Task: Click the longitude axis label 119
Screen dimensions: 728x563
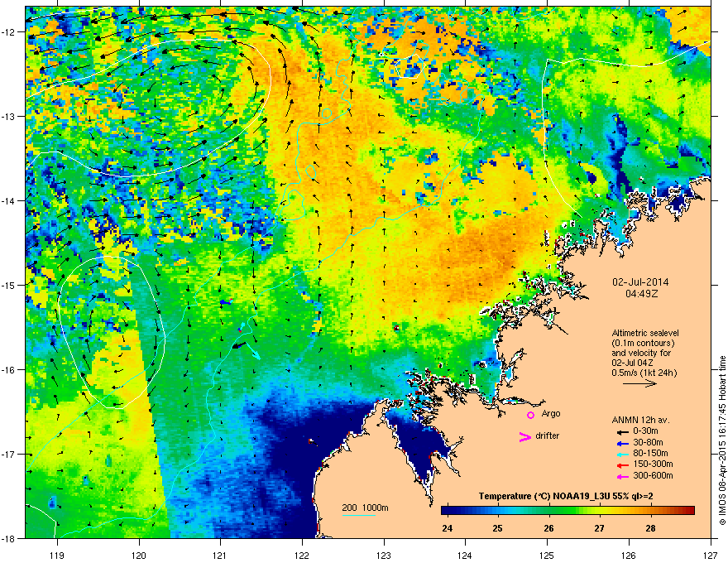Action: pos(57,555)
